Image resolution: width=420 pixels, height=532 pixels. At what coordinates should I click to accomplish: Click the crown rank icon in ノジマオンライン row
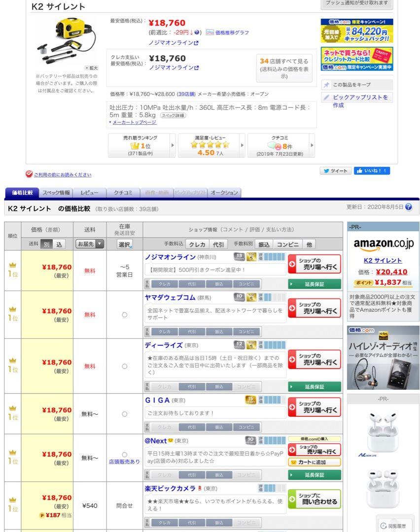coord(12,265)
